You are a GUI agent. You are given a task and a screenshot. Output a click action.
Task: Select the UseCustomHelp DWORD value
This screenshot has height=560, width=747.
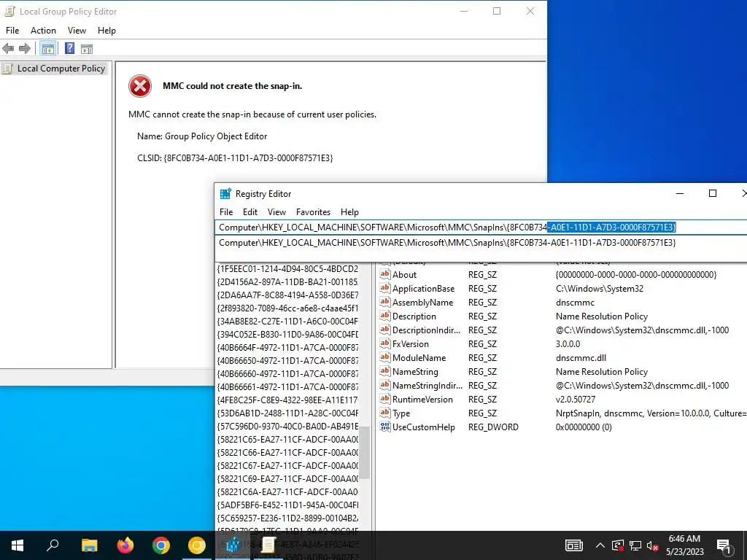click(424, 427)
